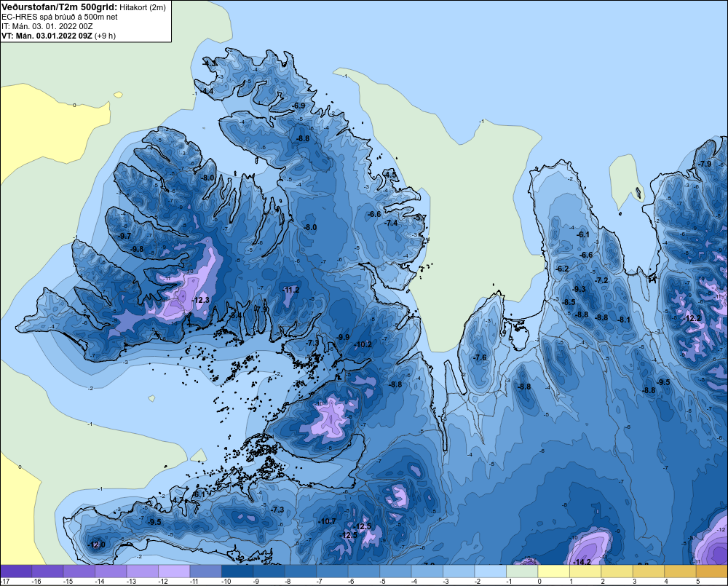Click the -12.3 temperature label
Screen dimensions: 728x586
point(201,300)
